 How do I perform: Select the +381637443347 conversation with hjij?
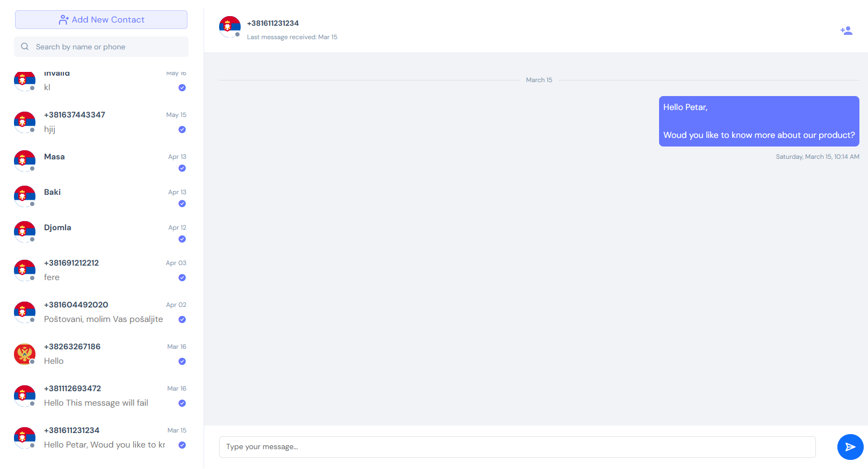point(102,122)
